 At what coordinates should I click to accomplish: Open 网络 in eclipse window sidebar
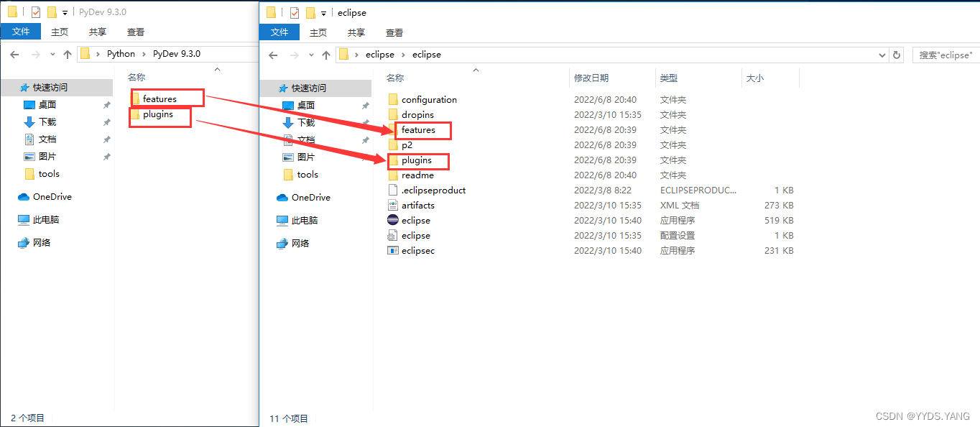coord(300,243)
